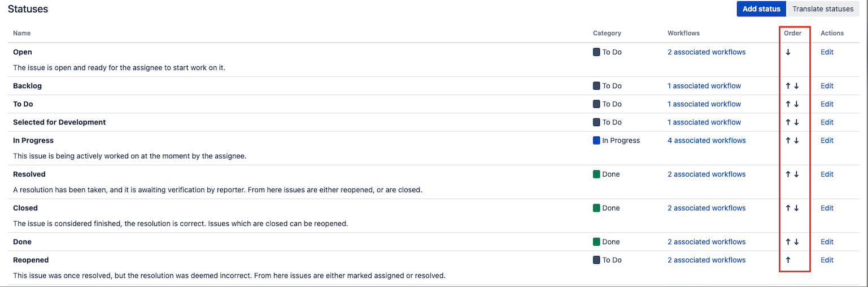
Task: Select the Order column header
Action: point(792,33)
